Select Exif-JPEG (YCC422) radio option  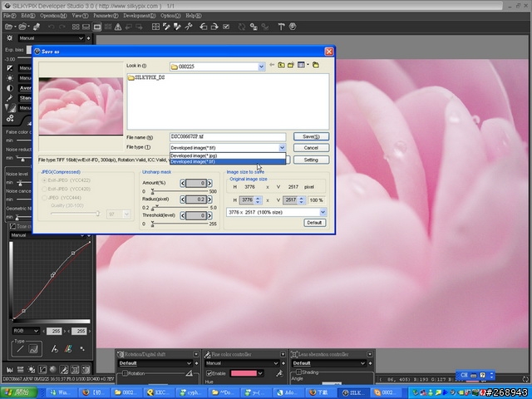44,180
